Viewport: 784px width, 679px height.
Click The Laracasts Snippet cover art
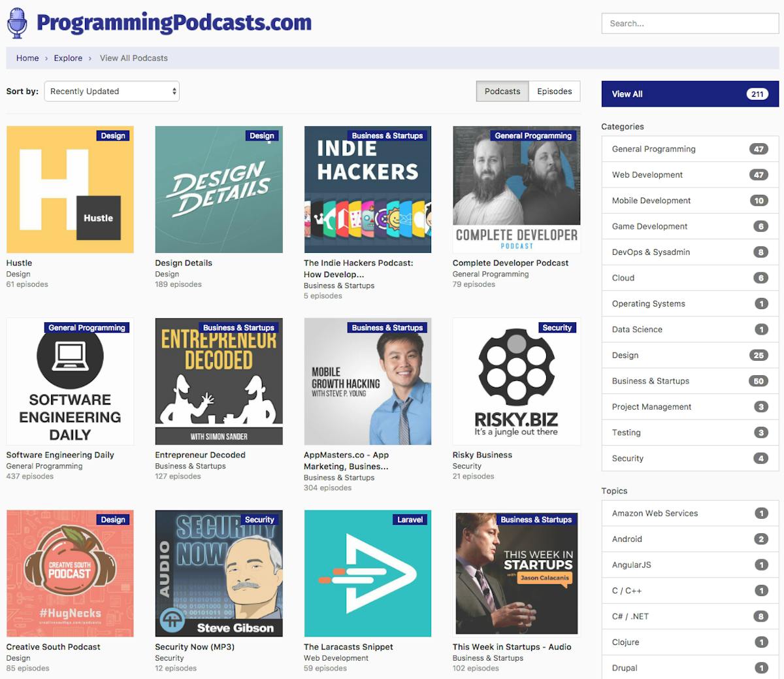pos(367,573)
